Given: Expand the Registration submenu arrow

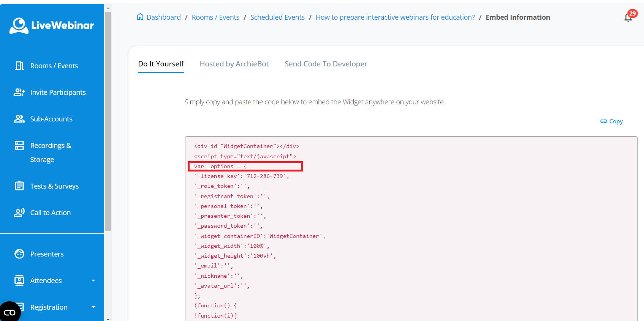Looking at the screenshot, I should click(x=93, y=307).
